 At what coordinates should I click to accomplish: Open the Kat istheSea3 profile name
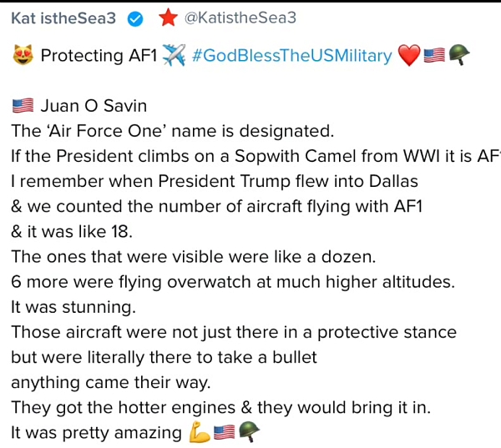[x=63, y=18]
